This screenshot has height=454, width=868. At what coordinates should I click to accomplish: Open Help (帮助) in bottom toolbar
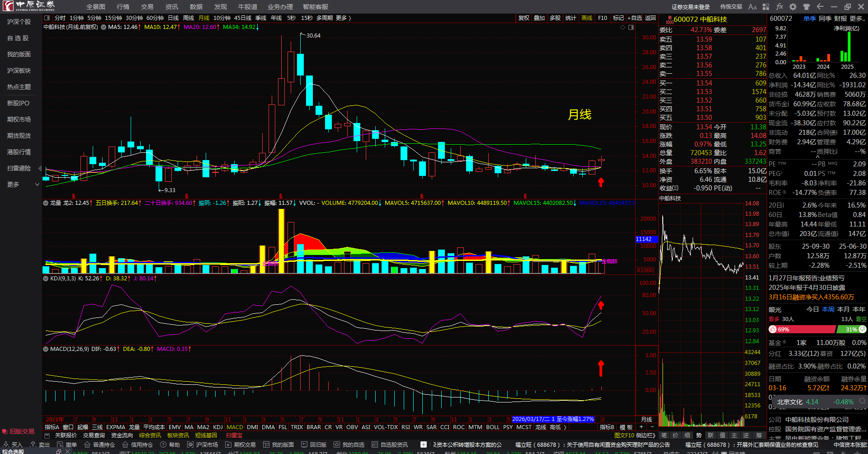170,445
